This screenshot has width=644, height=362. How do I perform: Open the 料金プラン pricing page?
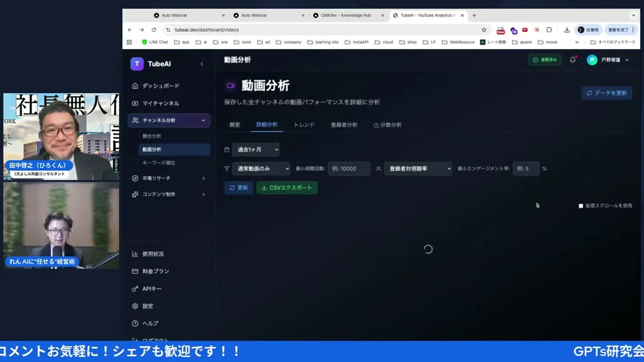point(156,271)
